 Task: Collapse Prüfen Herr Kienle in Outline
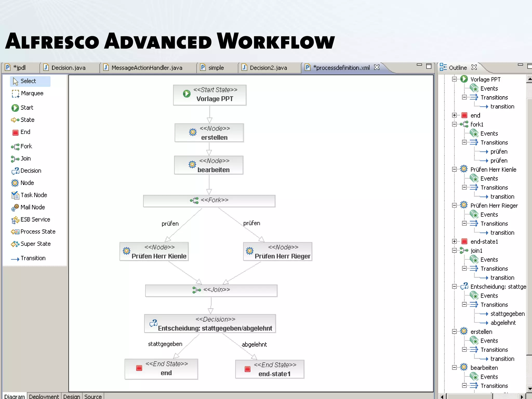(x=454, y=169)
